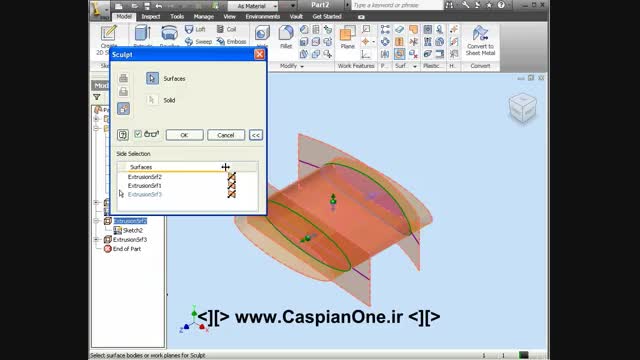Image resolution: width=640 pixels, height=360 pixels.
Task: Toggle side direction for ExtrusionSrf3
Action: (x=231, y=194)
